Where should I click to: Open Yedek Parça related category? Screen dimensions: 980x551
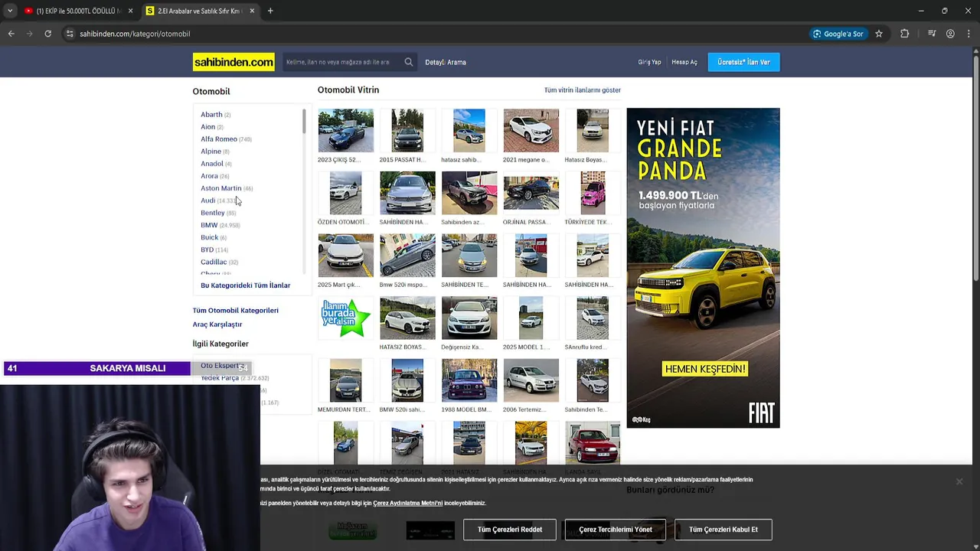(x=220, y=378)
